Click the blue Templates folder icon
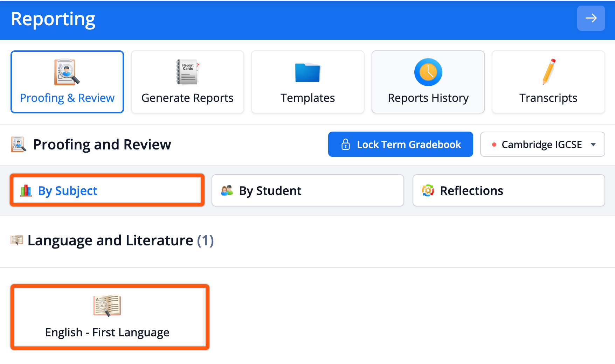Screen dimensions: 615x364 (x=307, y=72)
